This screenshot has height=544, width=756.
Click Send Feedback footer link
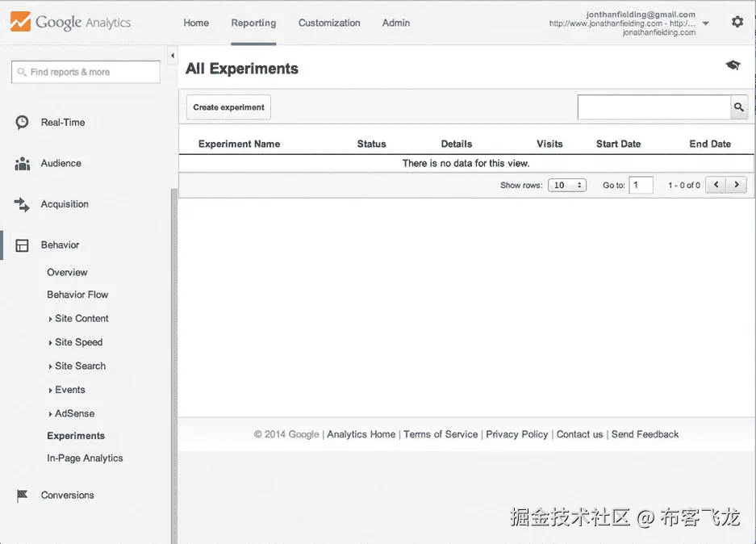coord(645,434)
